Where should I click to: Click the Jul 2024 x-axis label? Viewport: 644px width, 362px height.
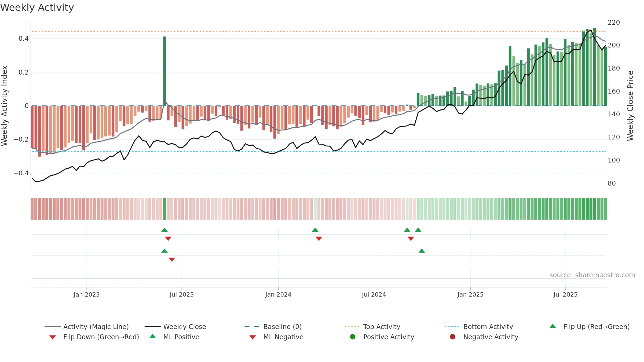374,294
